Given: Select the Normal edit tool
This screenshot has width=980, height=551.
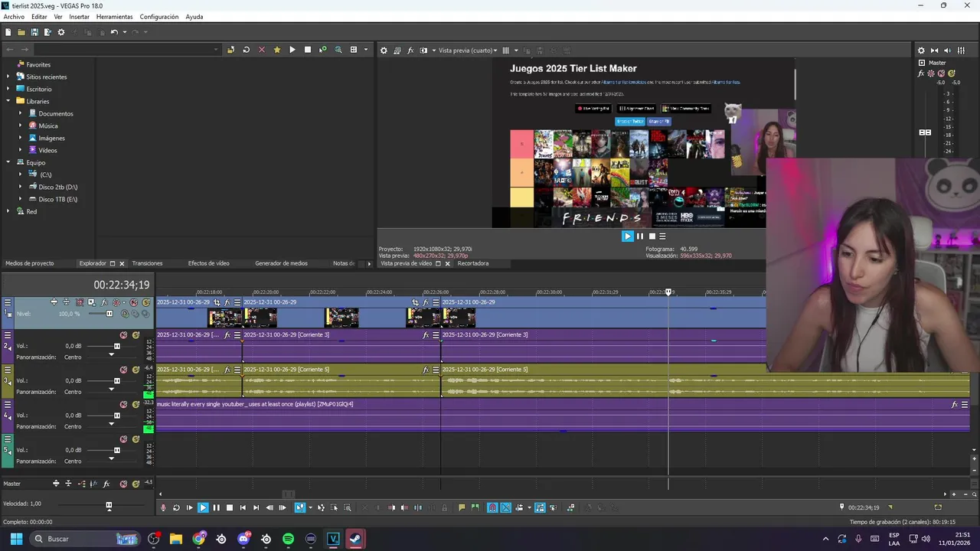Looking at the screenshot, I should click(x=299, y=507).
